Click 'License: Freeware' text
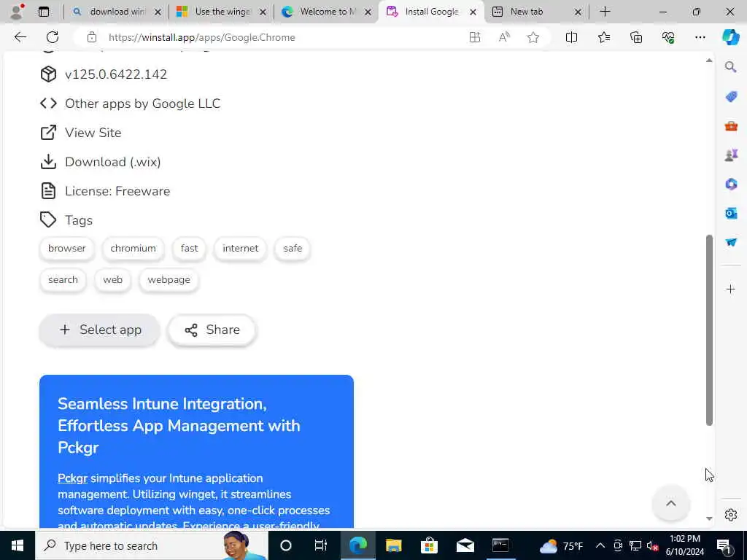This screenshot has height=560, width=747. (x=117, y=191)
